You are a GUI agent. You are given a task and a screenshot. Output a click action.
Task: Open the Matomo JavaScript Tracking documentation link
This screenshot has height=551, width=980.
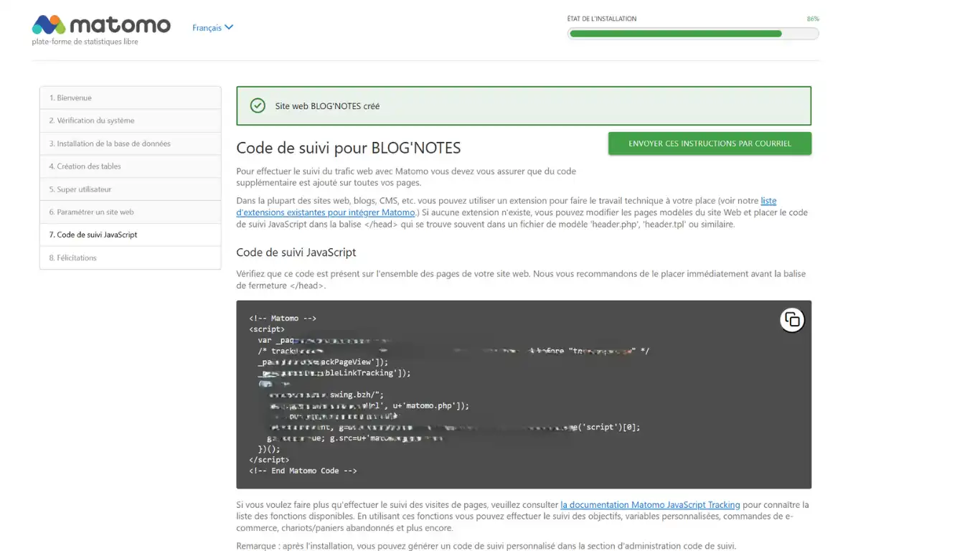[x=649, y=504]
